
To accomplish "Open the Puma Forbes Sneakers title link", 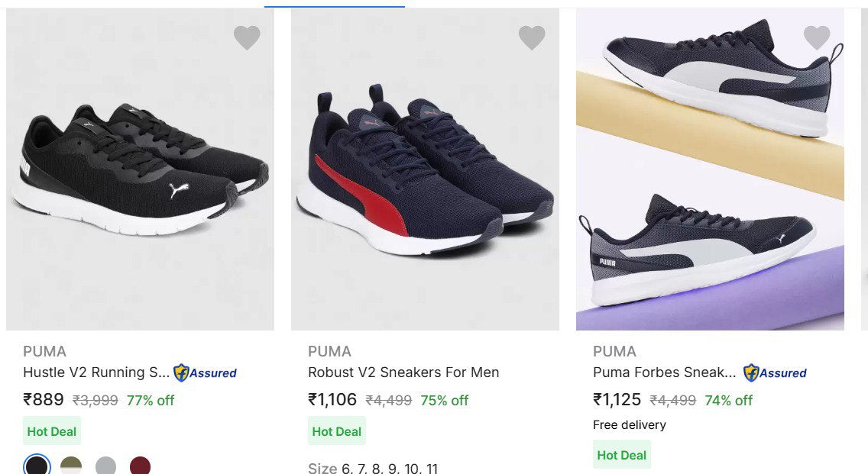I will (x=665, y=372).
